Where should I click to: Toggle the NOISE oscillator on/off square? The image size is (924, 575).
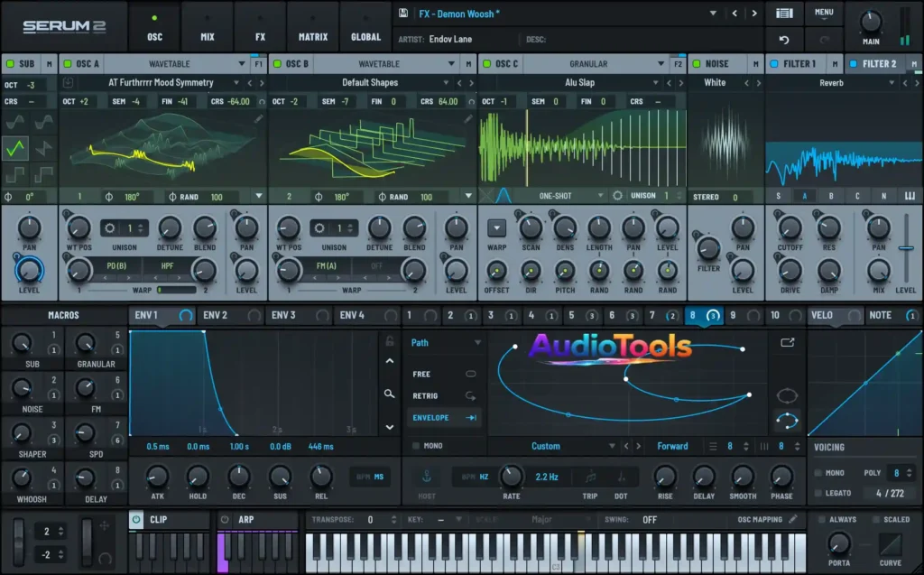695,63
